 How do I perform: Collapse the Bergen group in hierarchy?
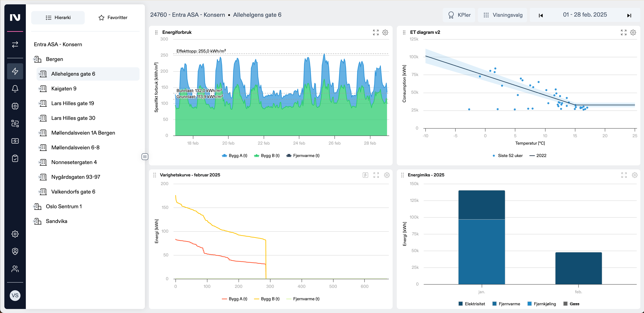54,59
